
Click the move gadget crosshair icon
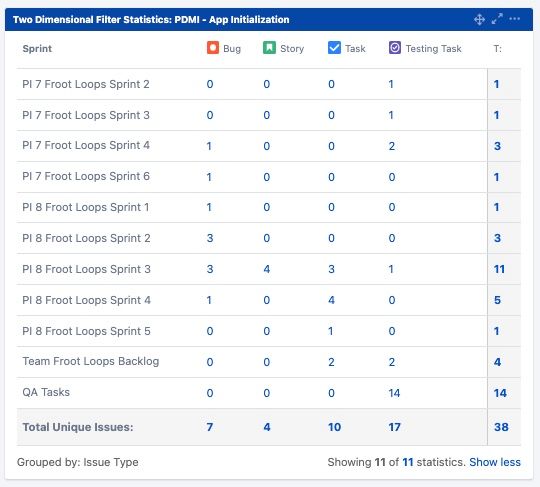pyautogui.click(x=479, y=19)
